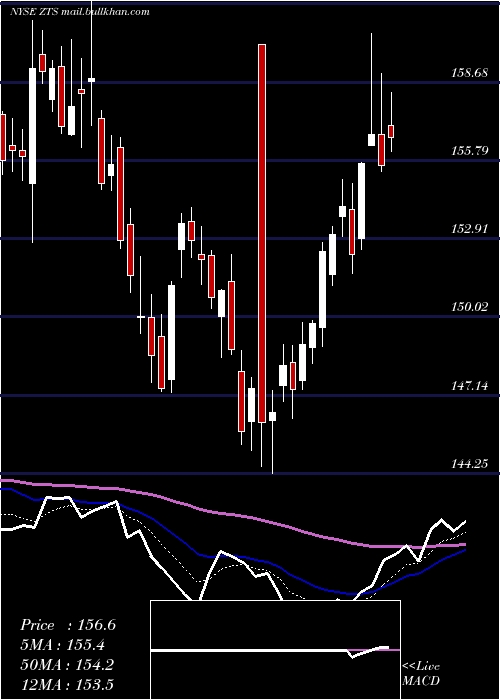Image resolution: width=500 pixels, height=700 pixels.
Task: Click the 152.91 price level label
Action: pyautogui.click(x=470, y=229)
